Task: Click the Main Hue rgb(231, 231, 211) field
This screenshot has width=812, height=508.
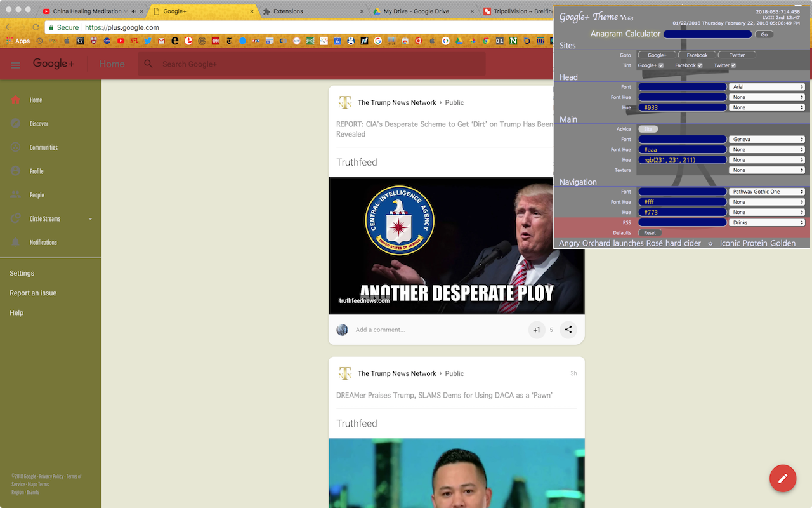Action: pos(683,160)
